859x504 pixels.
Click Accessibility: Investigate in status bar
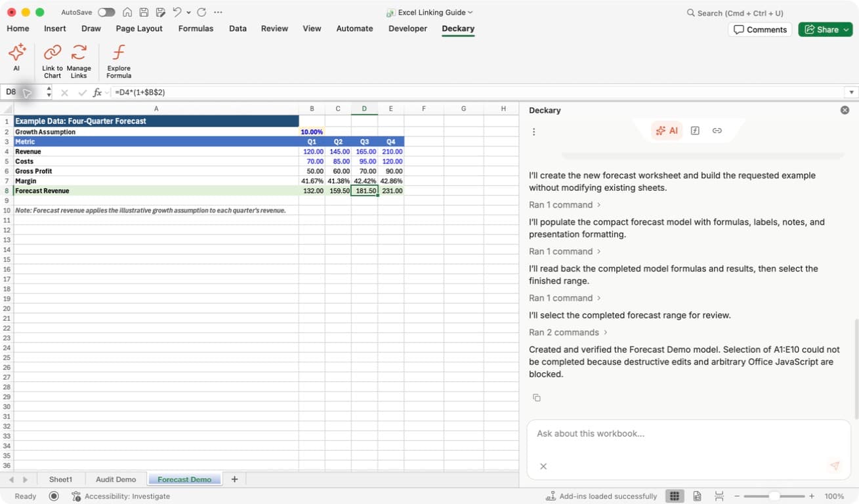click(121, 496)
